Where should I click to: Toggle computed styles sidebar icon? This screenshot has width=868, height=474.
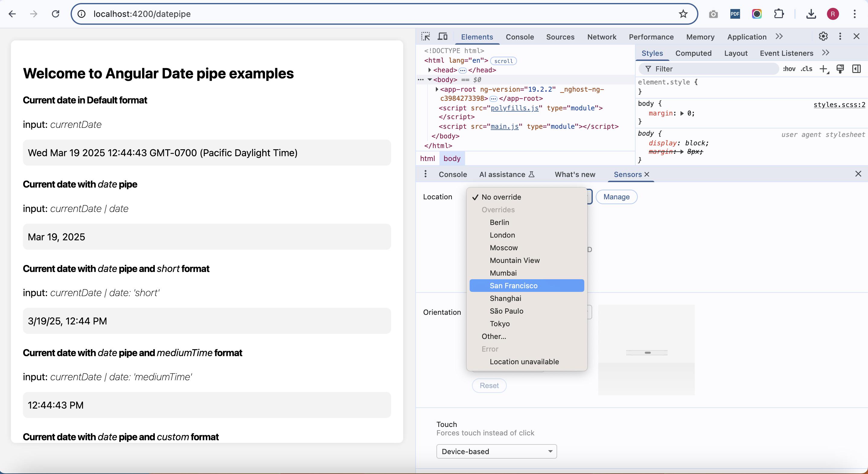856,69
